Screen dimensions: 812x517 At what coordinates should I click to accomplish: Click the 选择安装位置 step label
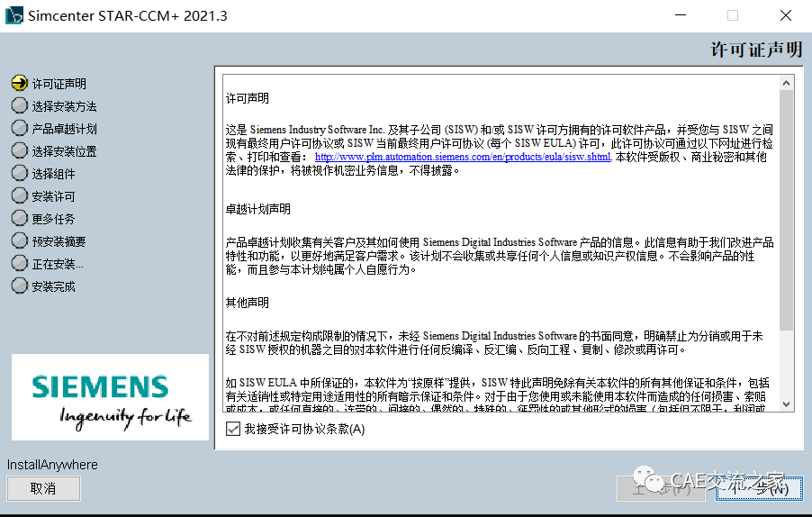[x=64, y=152]
